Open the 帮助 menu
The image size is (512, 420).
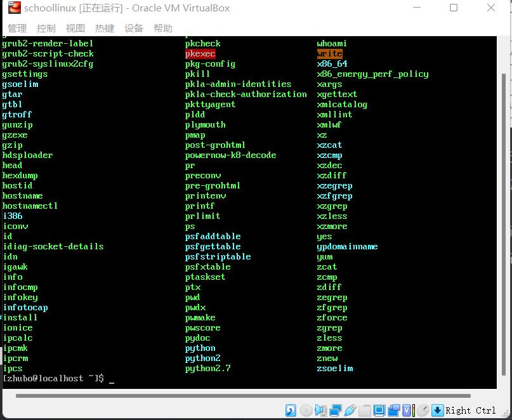tap(162, 29)
